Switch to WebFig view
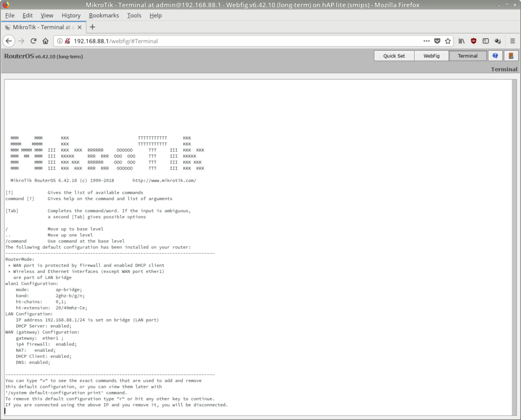521x420 pixels. coord(431,56)
